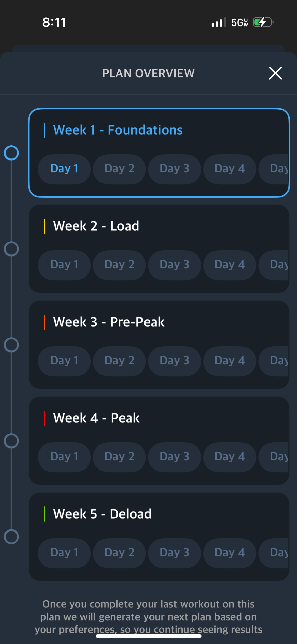Choose Day 4 under Week 2 Load
The height and width of the screenshot is (644, 297).
tap(229, 265)
